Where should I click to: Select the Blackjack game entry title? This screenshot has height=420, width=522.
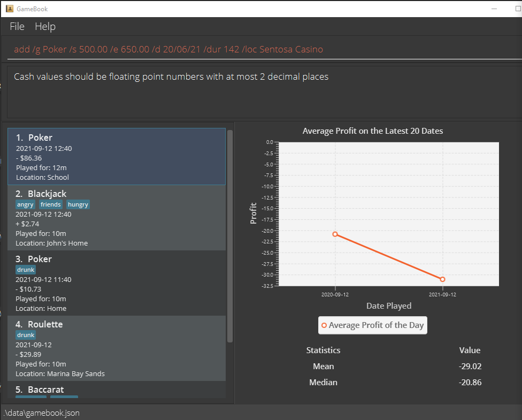47,194
